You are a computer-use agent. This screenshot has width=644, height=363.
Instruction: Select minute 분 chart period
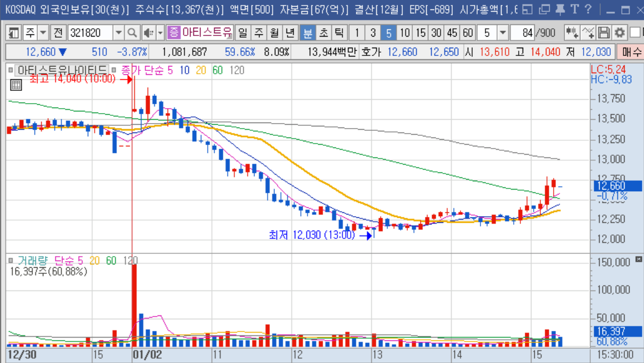[308, 33]
